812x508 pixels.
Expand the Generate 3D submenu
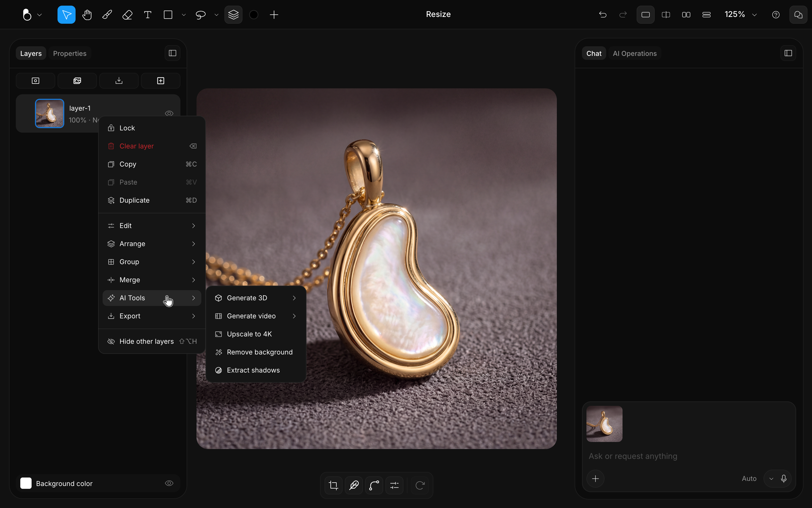point(256,298)
